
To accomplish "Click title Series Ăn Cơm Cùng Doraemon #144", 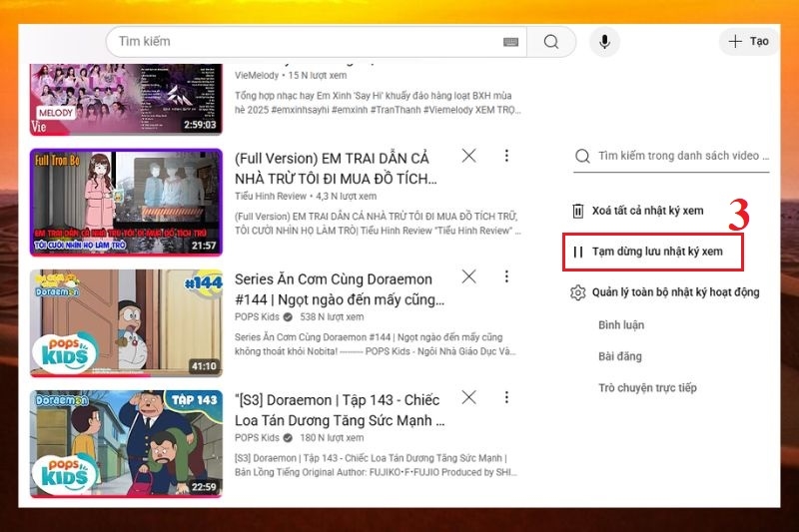I will click(339, 289).
